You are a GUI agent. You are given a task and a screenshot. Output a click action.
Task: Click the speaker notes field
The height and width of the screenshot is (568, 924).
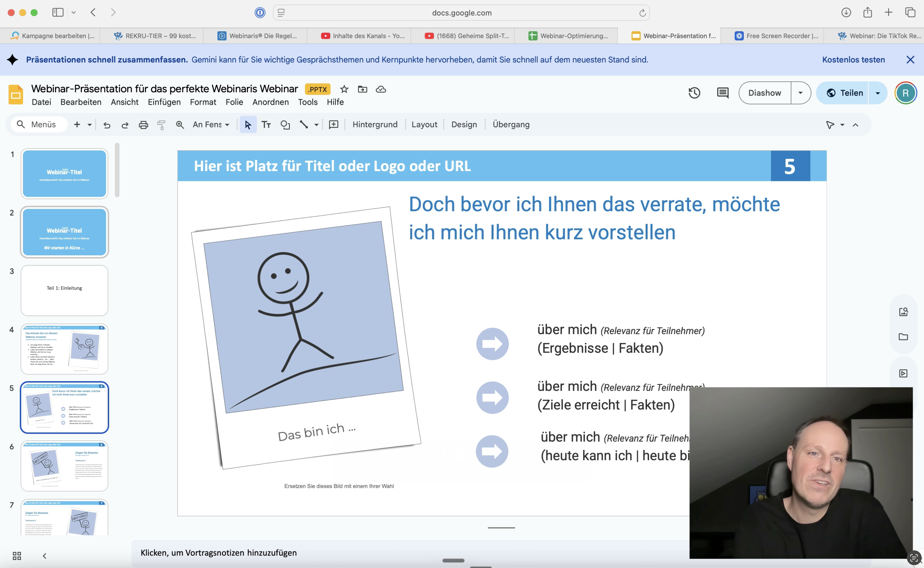(x=411, y=553)
